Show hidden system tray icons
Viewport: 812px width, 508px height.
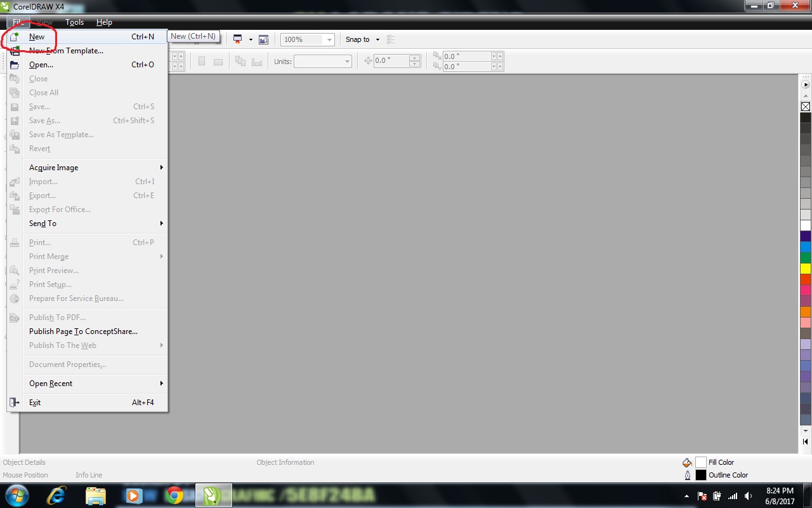(687, 496)
